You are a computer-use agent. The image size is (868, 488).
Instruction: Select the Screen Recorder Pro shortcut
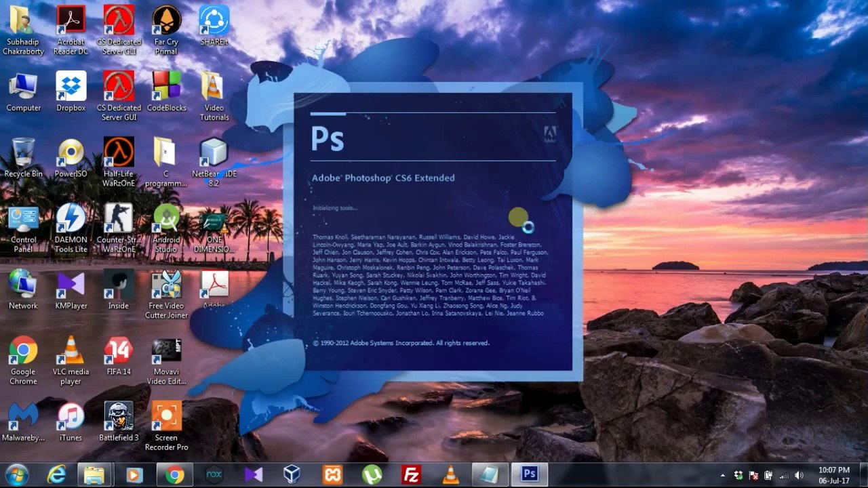[x=166, y=426]
